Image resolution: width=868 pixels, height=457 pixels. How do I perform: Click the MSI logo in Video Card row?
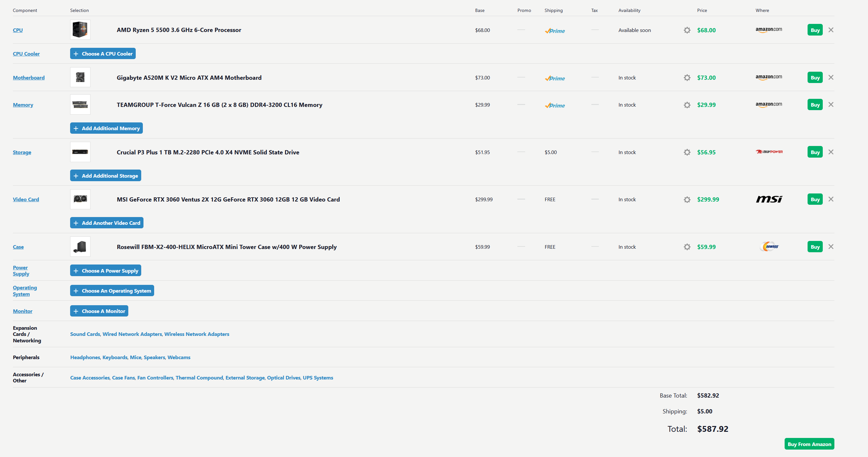(x=769, y=199)
